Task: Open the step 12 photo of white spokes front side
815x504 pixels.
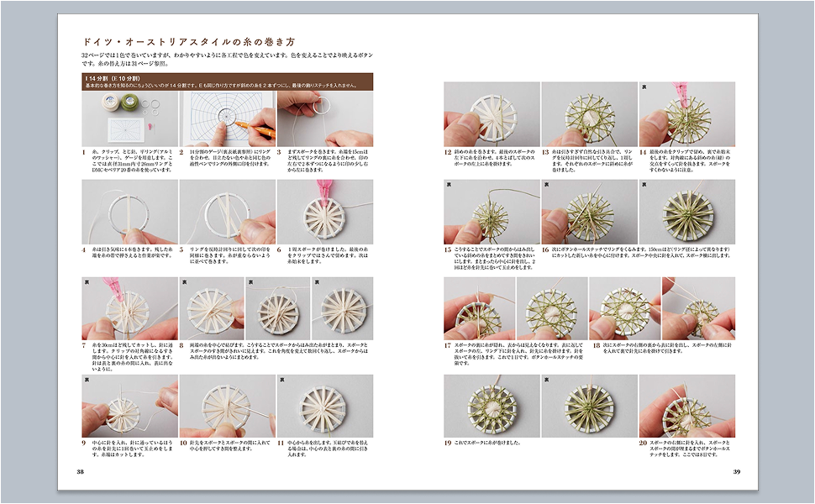Action: [492, 114]
